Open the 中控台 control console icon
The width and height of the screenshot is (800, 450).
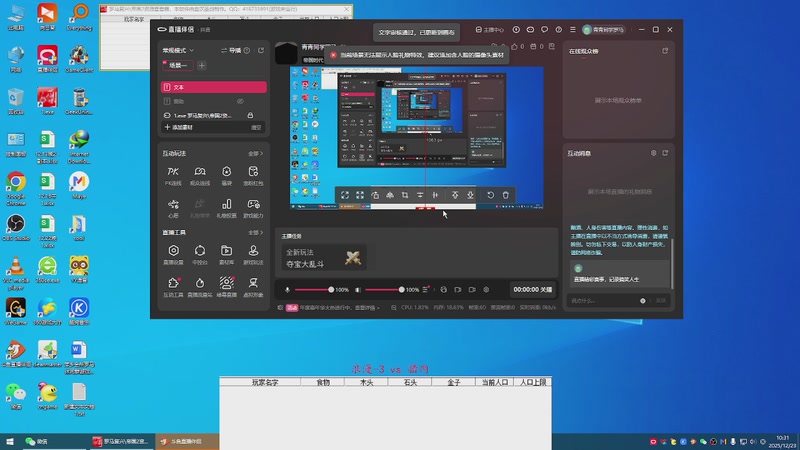(199, 255)
